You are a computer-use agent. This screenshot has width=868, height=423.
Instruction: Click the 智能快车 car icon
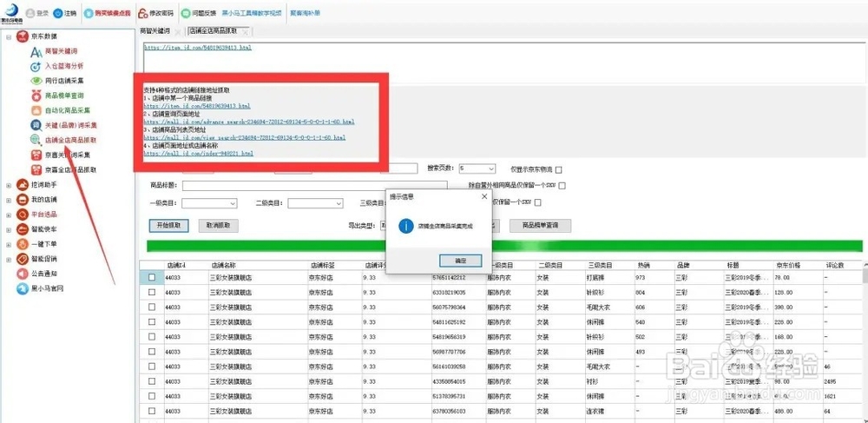(x=23, y=229)
